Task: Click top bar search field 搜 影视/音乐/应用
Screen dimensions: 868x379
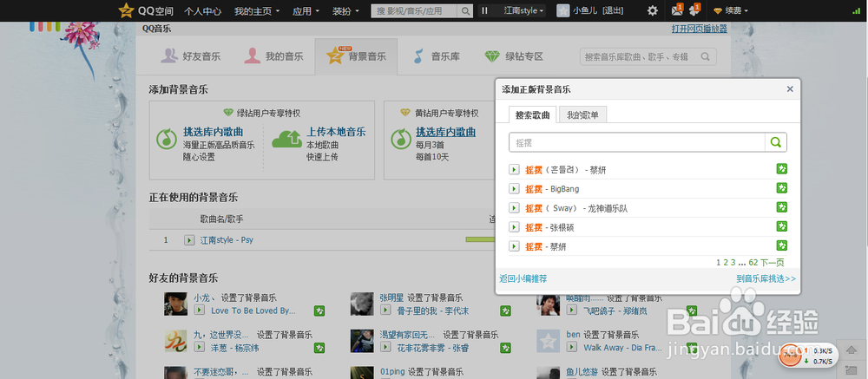Action: click(415, 10)
